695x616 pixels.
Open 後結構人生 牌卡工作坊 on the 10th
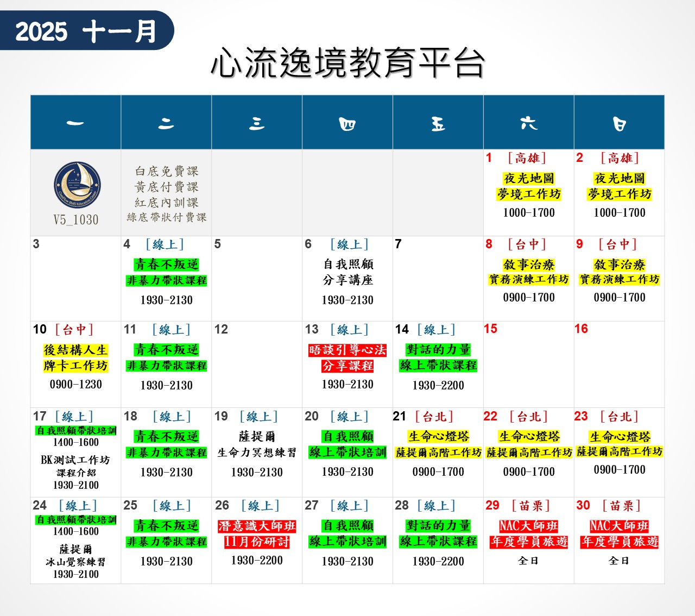75,357
